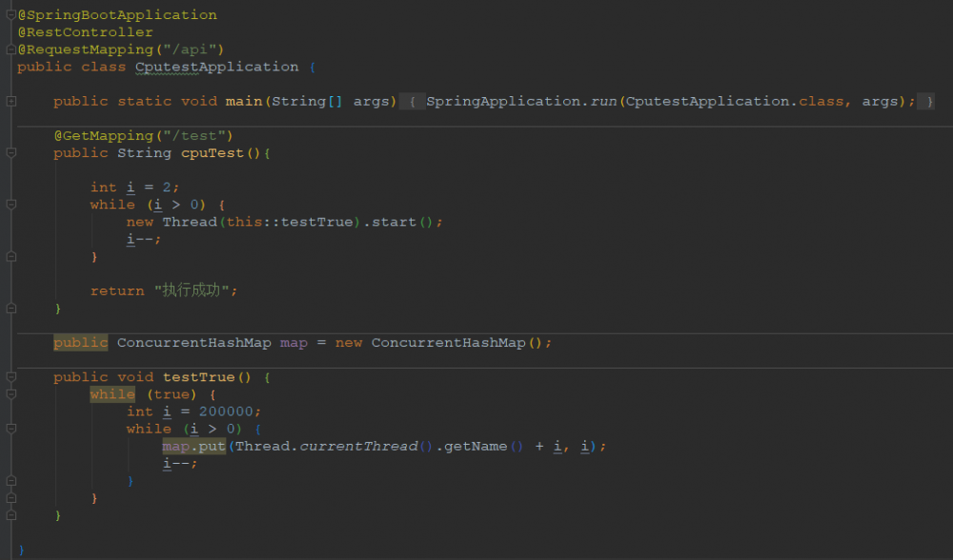The height and width of the screenshot is (560, 953).
Task: Click Thread in new Thread(this::testTrue)
Action: (190, 222)
